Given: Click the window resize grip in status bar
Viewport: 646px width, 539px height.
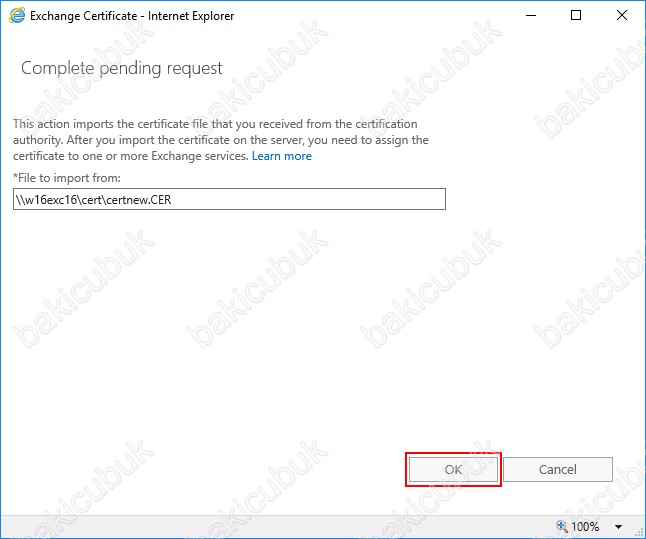Looking at the screenshot, I should (640, 533).
